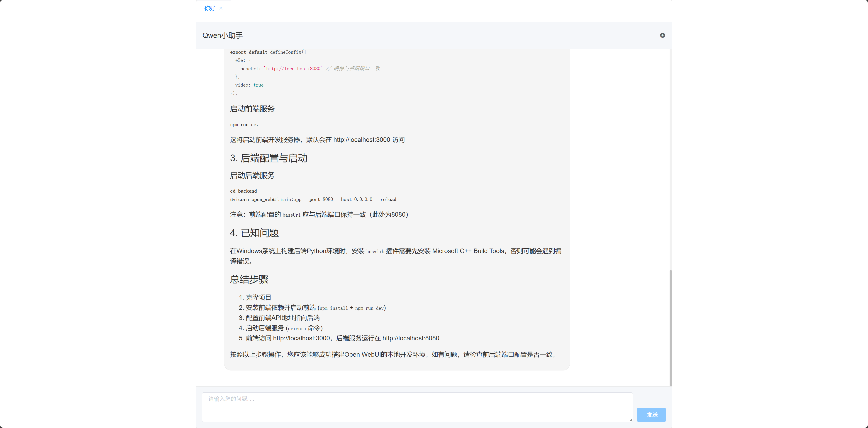
Task: Click the 4. 已知问题 heading
Action: 254,233
